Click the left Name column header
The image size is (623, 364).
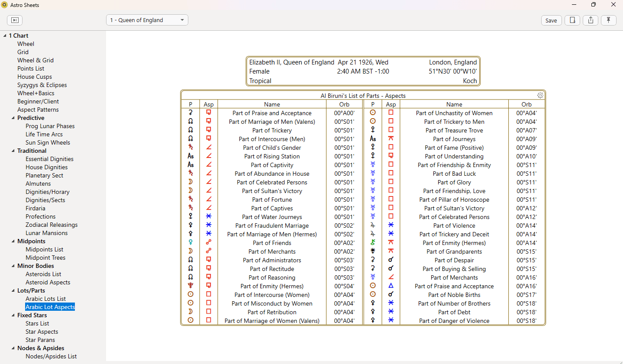(272, 104)
